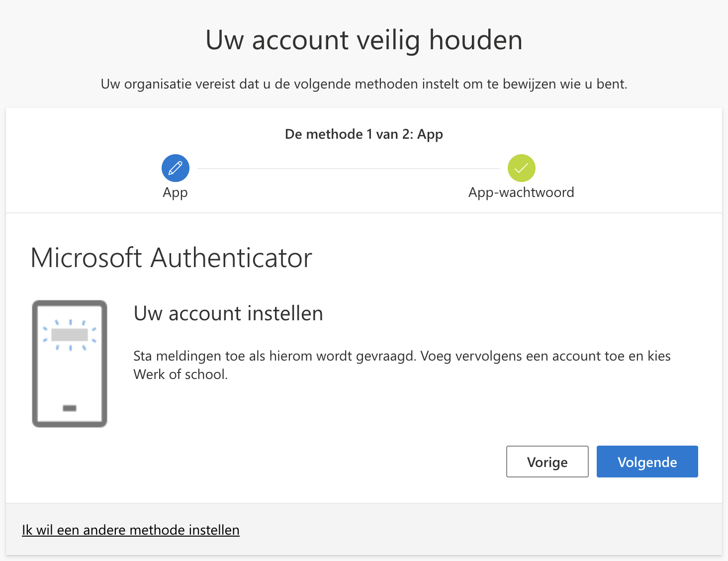Click the 'Uw account veilig houden' title
The width and height of the screenshot is (728, 561).
(x=364, y=40)
